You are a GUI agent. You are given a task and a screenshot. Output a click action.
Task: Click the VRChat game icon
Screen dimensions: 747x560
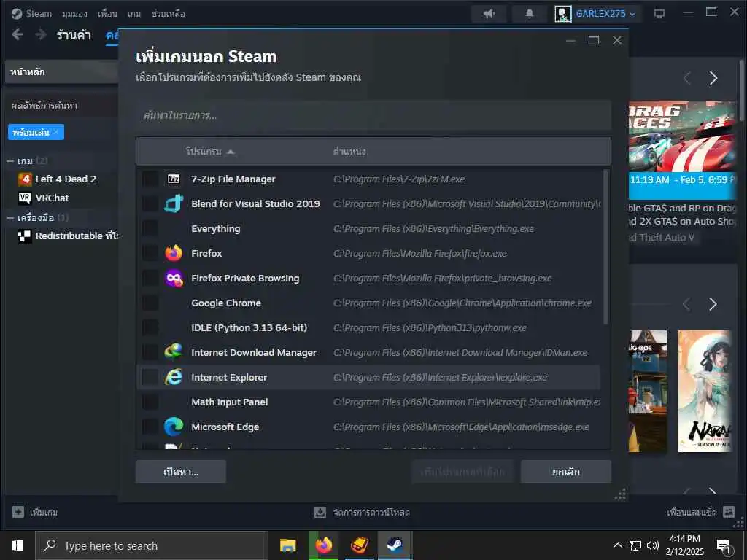(24, 198)
